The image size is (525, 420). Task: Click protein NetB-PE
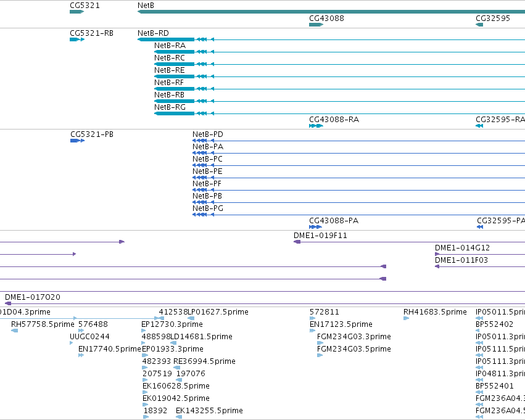(x=207, y=171)
